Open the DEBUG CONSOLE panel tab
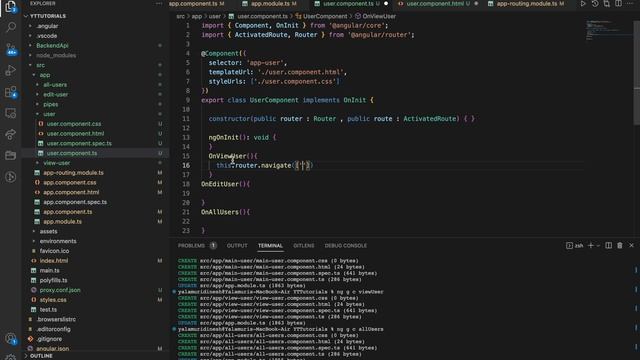Screen dimensions: 640x360 tap(346, 246)
